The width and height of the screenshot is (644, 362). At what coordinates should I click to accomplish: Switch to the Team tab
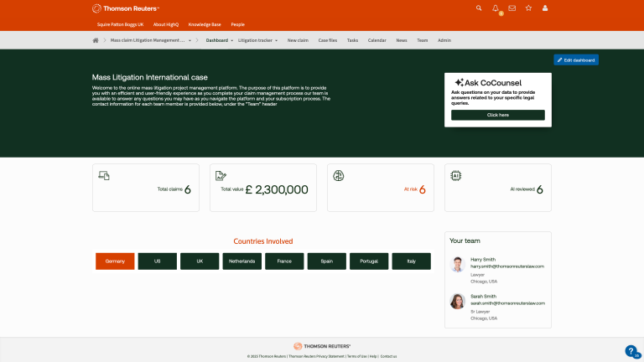click(x=423, y=40)
